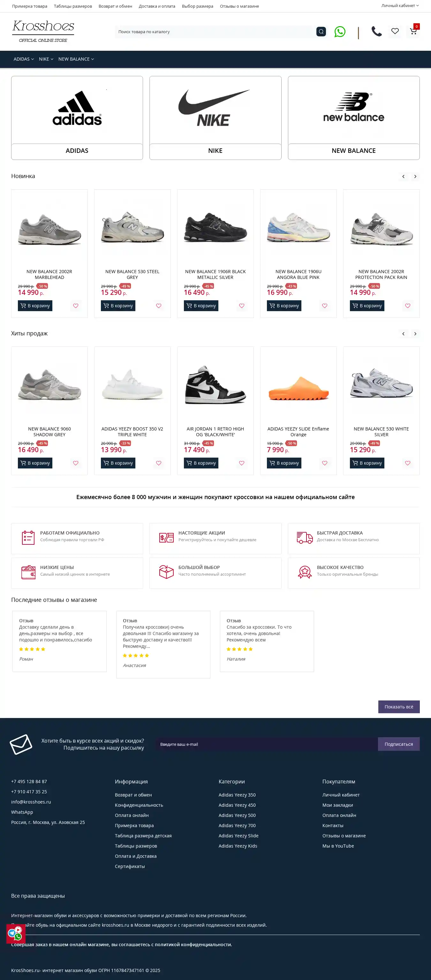Click the floating messenger chat widget
The image size is (431, 980).
[x=16, y=933]
